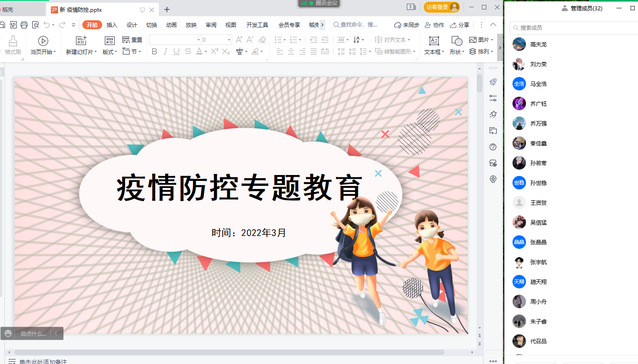Expand the 形状 shapes dropdown
Screen dimensions: 638x364
pyautogui.click(x=457, y=52)
